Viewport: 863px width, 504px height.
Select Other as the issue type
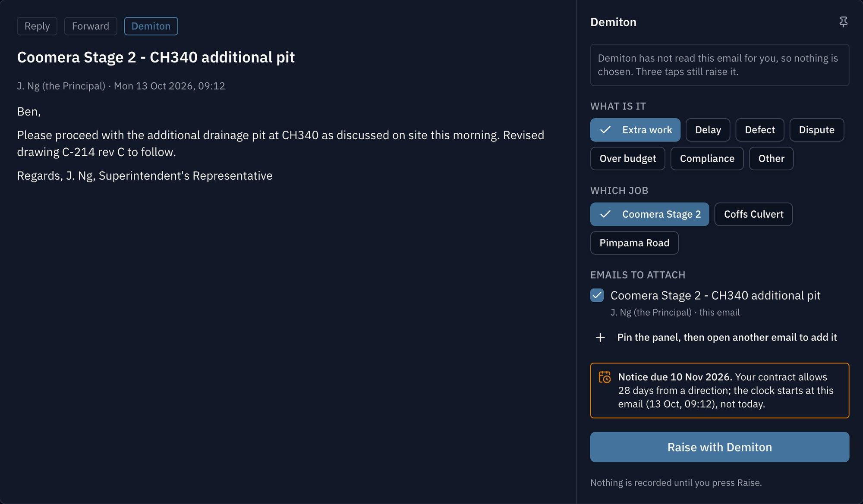pos(771,159)
